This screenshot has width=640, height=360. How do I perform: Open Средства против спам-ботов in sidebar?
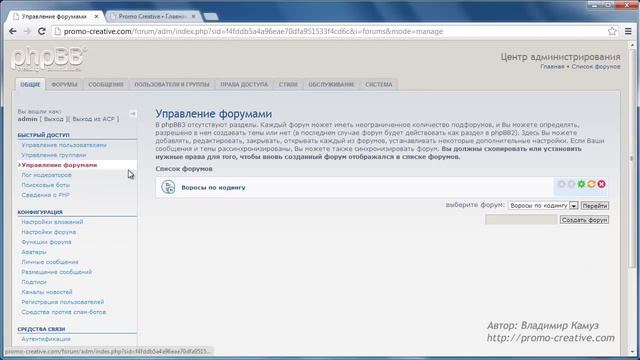click(63, 312)
